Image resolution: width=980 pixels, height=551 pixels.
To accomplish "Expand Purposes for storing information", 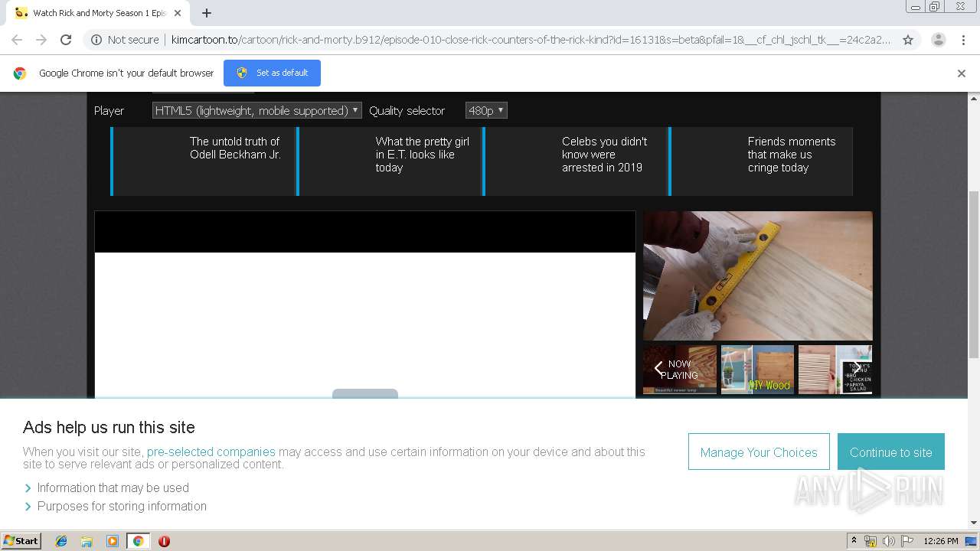I will (115, 506).
